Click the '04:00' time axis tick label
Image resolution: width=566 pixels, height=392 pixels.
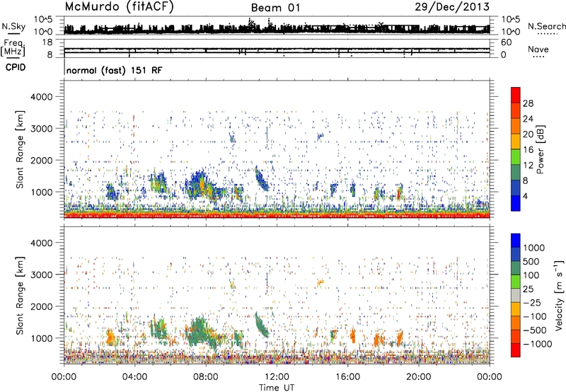coord(134,377)
